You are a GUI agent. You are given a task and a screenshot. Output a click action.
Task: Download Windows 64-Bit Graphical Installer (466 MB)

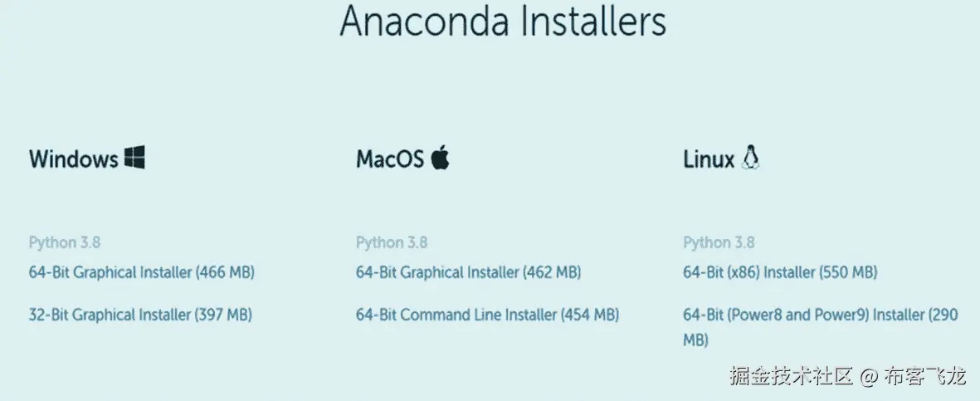point(142,273)
